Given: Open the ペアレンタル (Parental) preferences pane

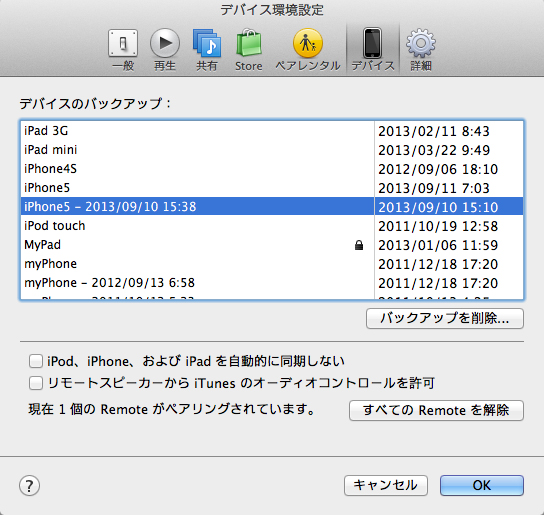Looking at the screenshot, I should [x=308, y=50].
